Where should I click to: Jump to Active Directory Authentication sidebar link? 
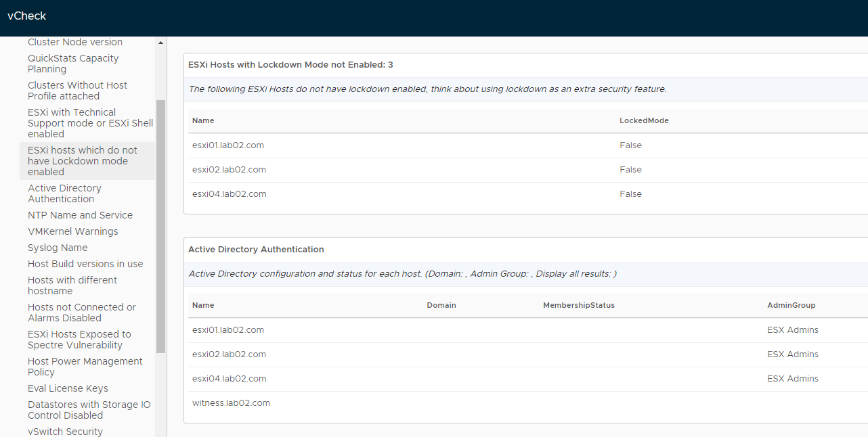(x=64, y=193)
